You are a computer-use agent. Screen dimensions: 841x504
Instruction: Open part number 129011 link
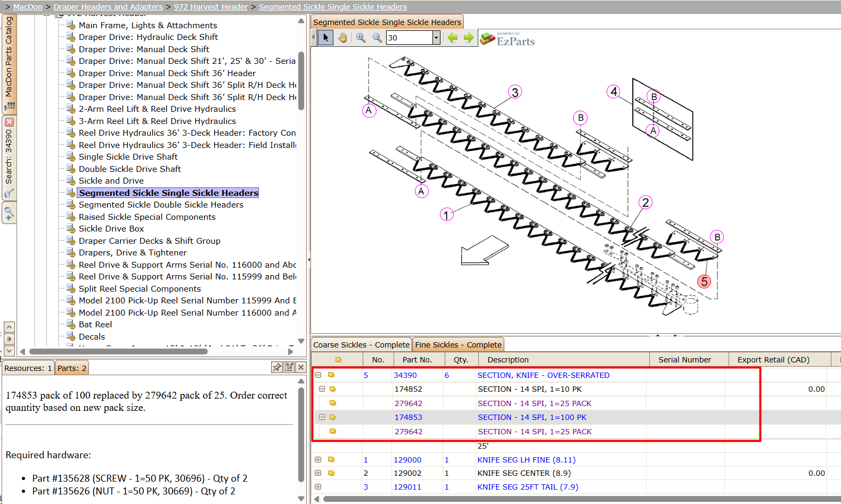407,487
